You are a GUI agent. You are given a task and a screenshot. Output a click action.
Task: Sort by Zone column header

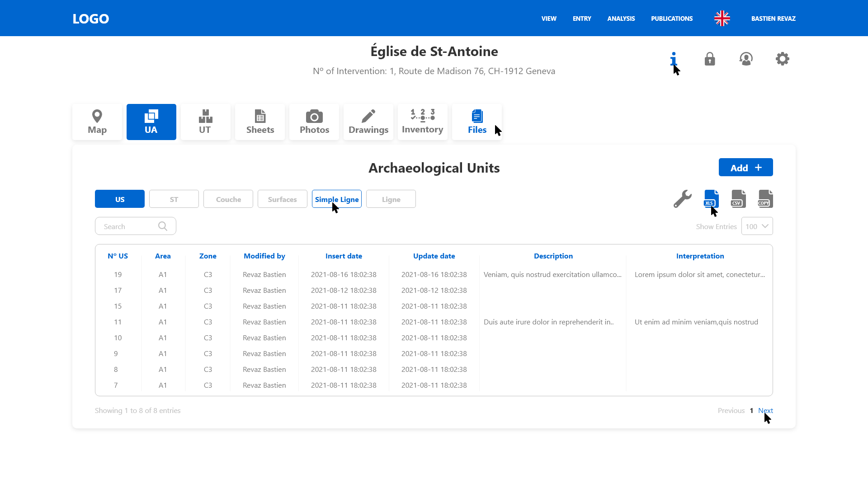[208, 256]
